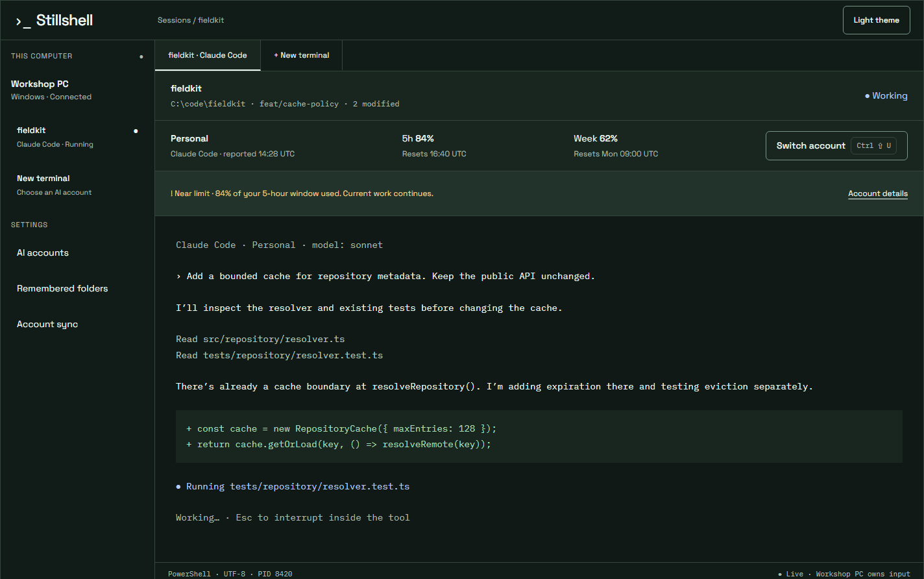This screenshot has width=924, height=579.
Task: Click the Near limit warning message
Action: (302, 193)
